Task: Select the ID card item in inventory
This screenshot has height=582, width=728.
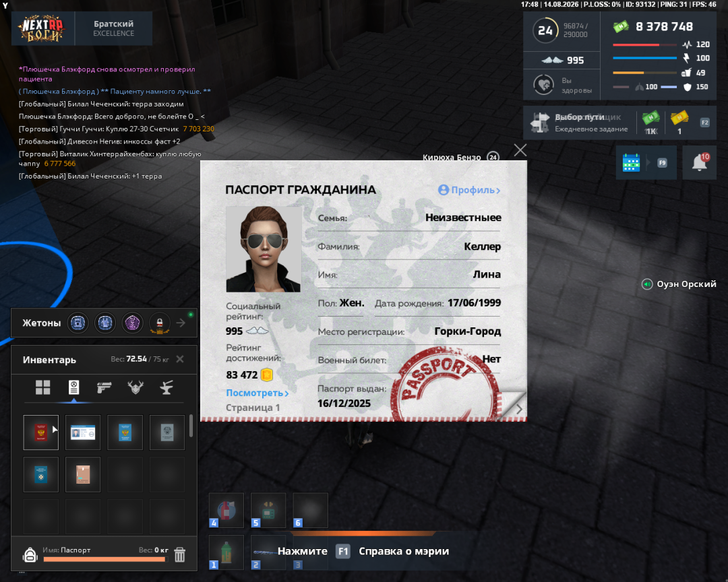Action: point(83,432)
